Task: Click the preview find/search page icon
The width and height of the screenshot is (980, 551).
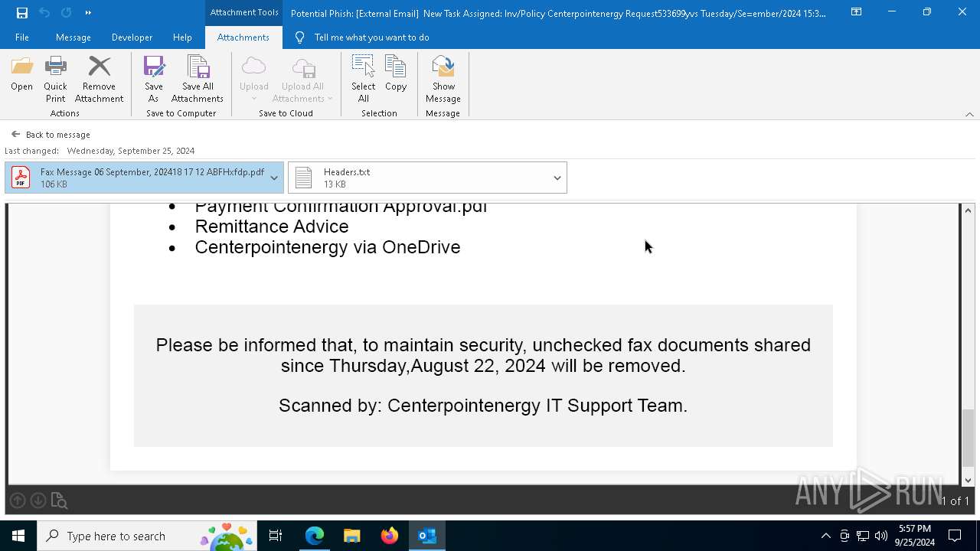Action: click(x=59, y=501)
